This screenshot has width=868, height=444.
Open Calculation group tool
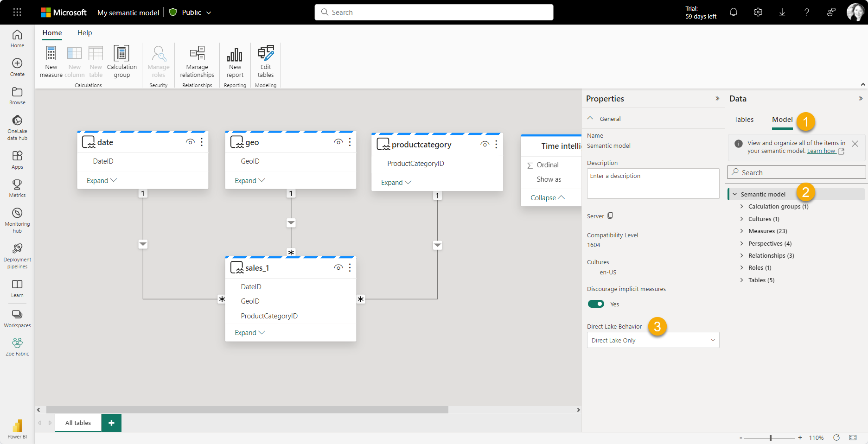coord(121,62)
